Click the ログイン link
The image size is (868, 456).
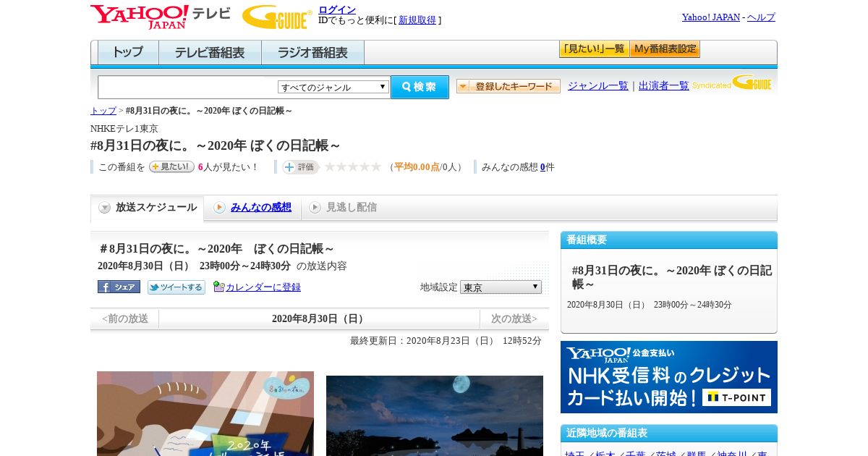(x=337, y=9)
